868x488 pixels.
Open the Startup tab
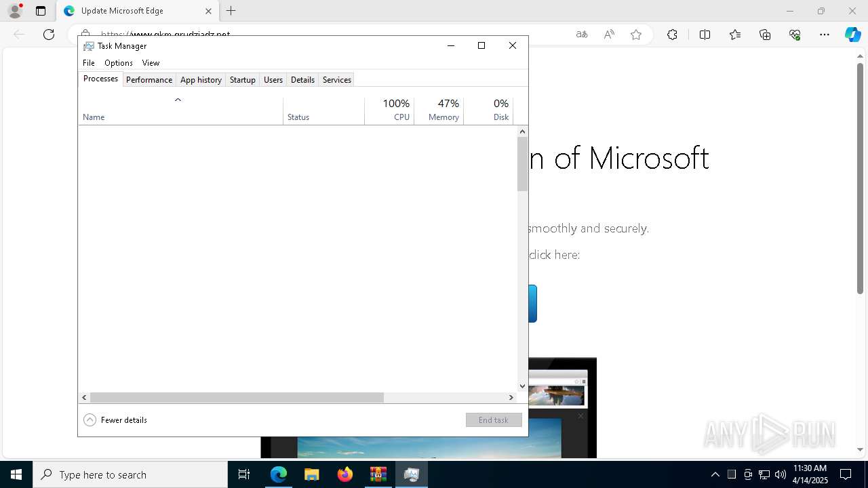[242, 79]
